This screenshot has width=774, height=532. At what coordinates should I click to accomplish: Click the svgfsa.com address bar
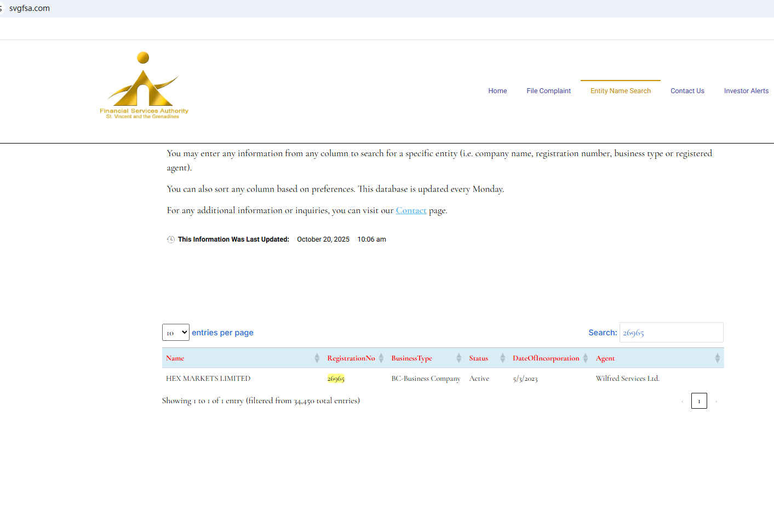30,8
